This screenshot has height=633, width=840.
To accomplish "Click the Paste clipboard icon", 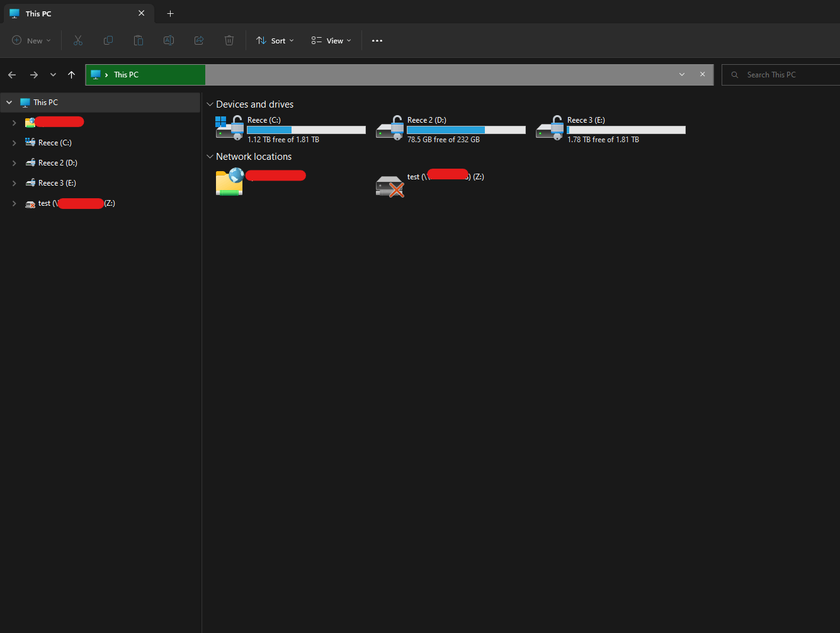I will (139, 40).
